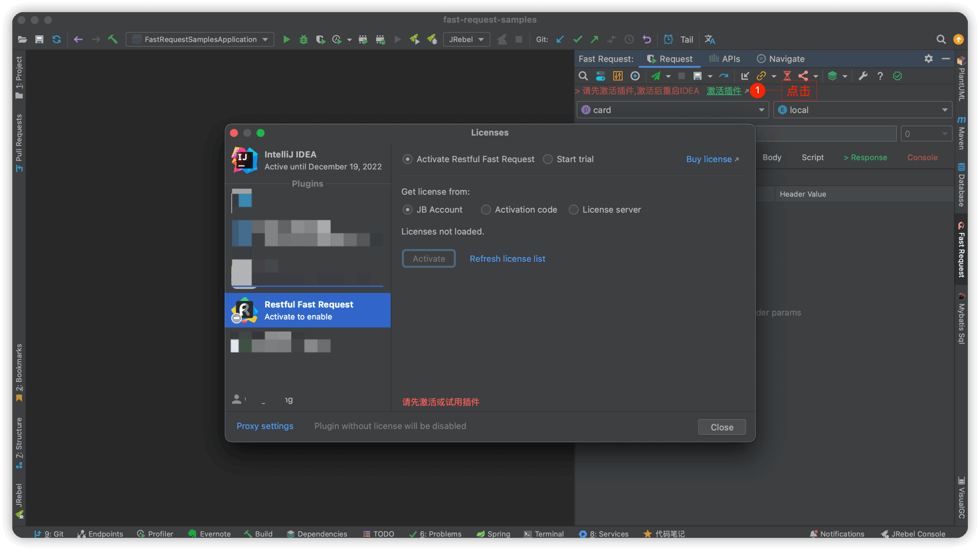Screen dimensions: 980x550
Task: Click the Git rollback undo icon
Action: pyautogui.click(x=646, y=39)
